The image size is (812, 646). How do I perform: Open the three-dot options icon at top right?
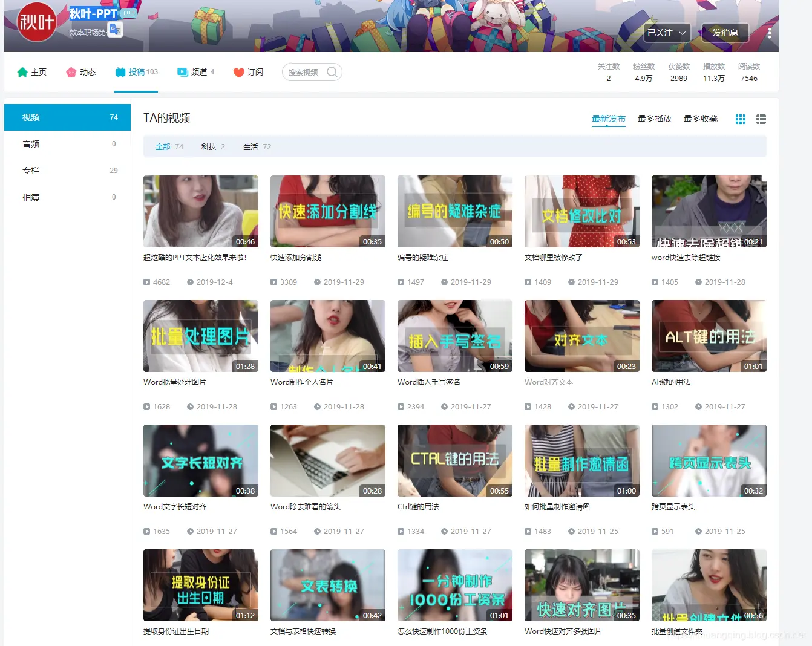769,33
